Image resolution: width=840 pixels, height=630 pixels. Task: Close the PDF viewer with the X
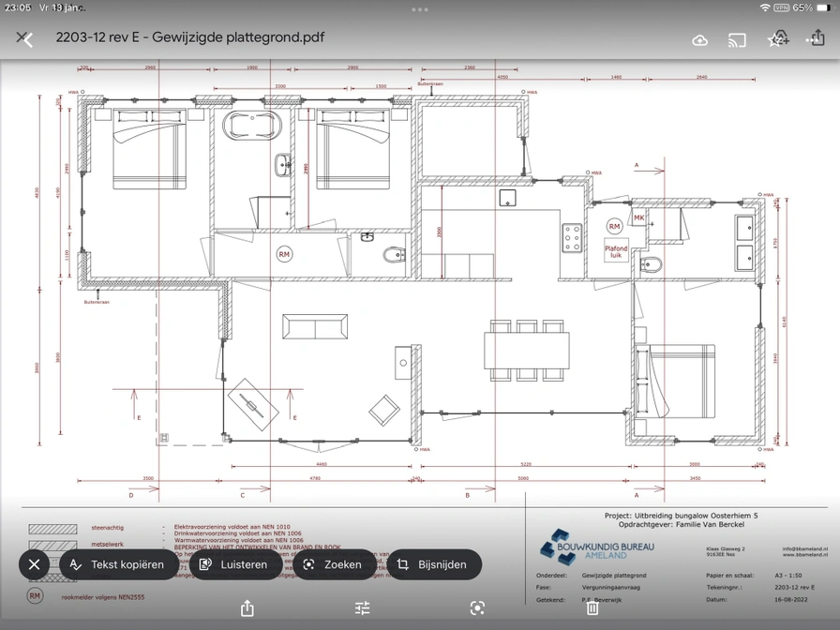click(23, 38)
